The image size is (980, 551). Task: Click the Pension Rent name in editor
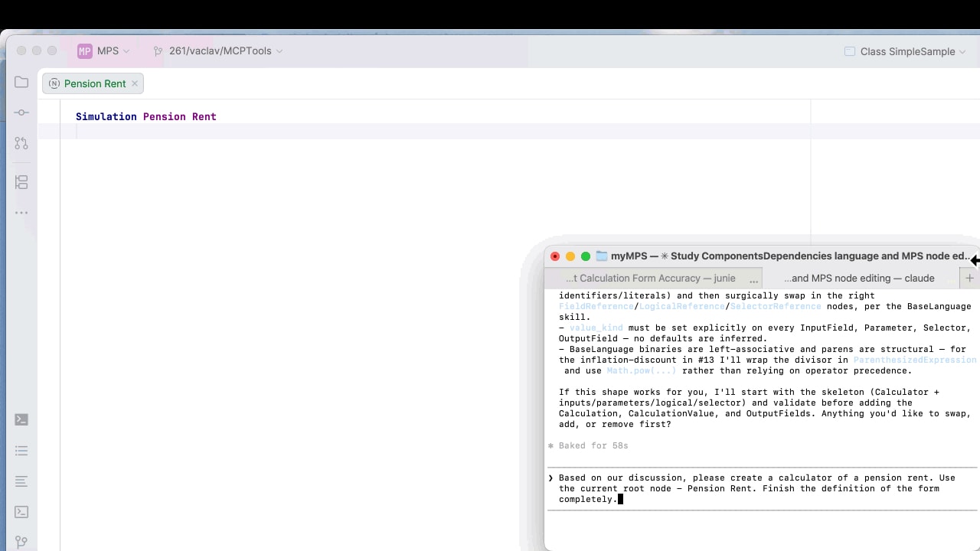(180, 116)
